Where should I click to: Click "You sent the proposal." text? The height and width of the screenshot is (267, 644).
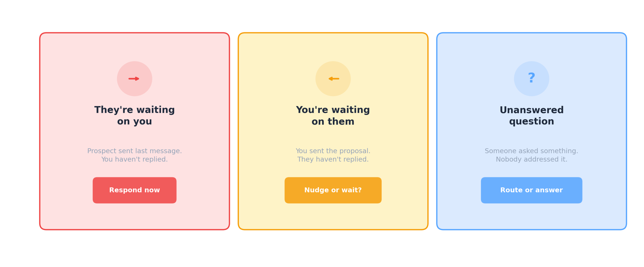333,151
